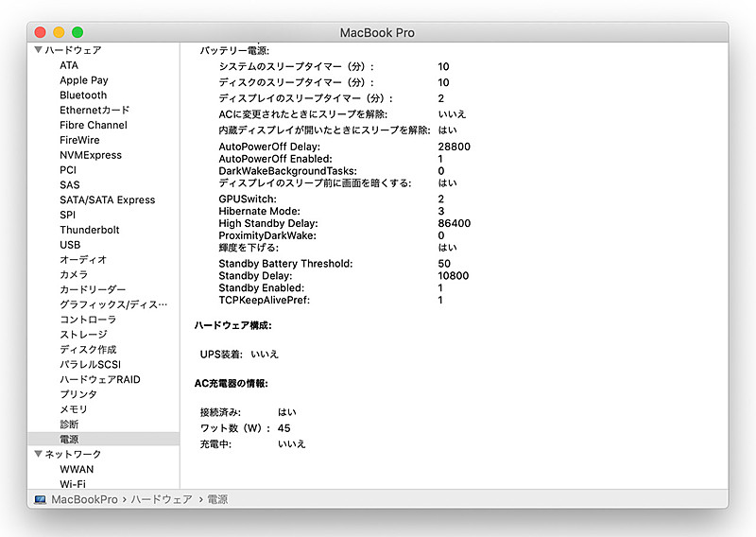Minimize window with the yellow button
This screenshot has width=756, height=537.
[59, 32]
